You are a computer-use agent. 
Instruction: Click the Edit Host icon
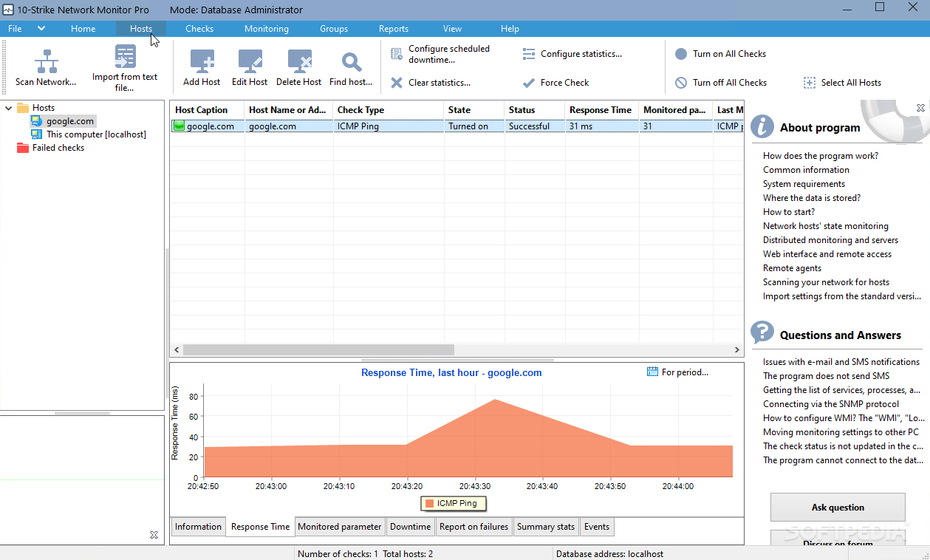pyautogui.click(x=250, y=61)
